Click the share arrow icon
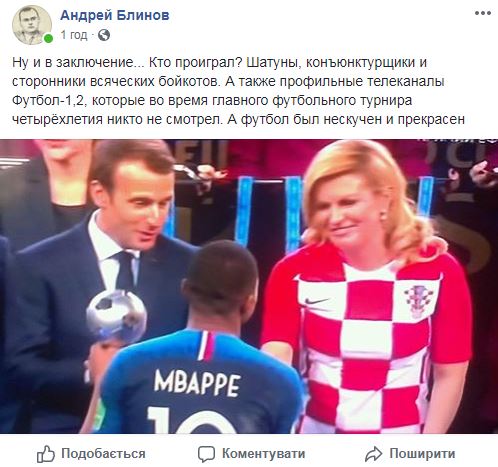This screenshot has width=498, height=467. [x=373, y=454]
